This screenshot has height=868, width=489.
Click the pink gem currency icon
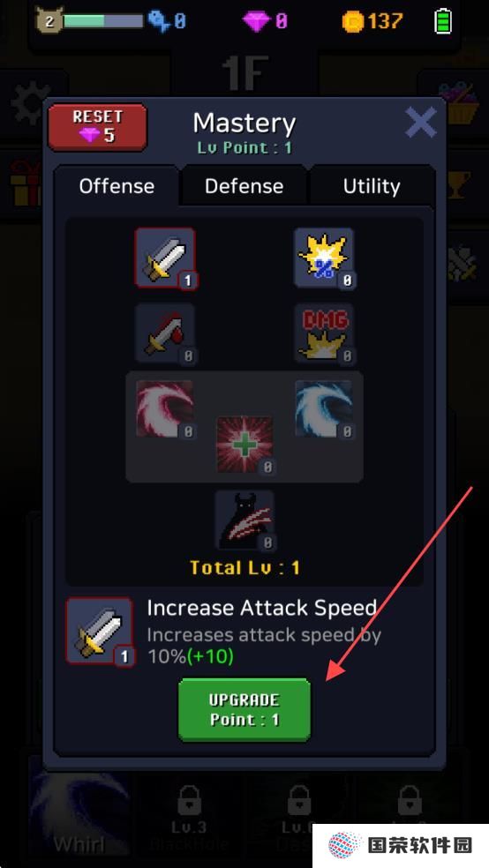point(256,21)
